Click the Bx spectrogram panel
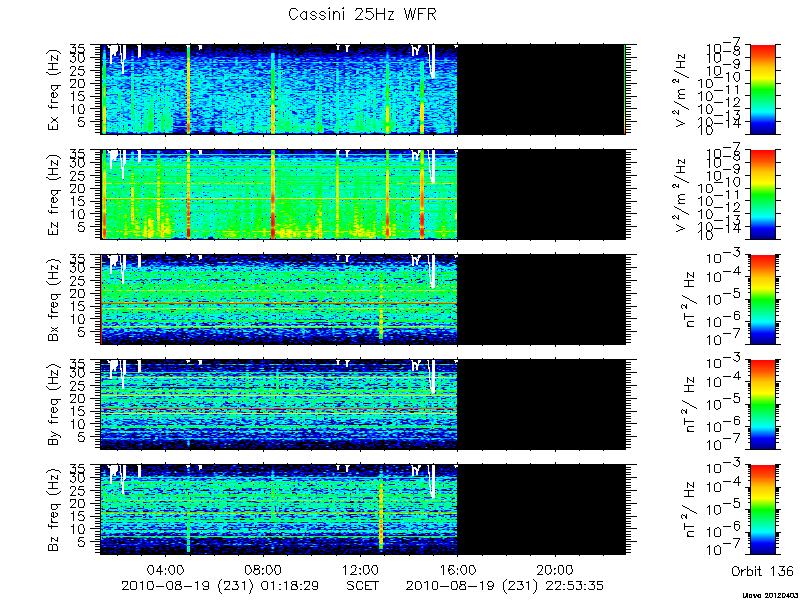 tap(363, 299)
